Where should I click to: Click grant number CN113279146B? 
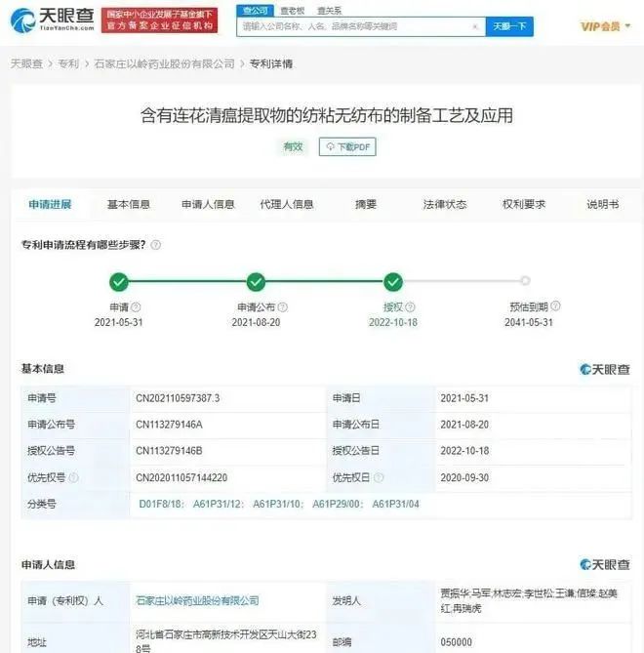(169, 451)
